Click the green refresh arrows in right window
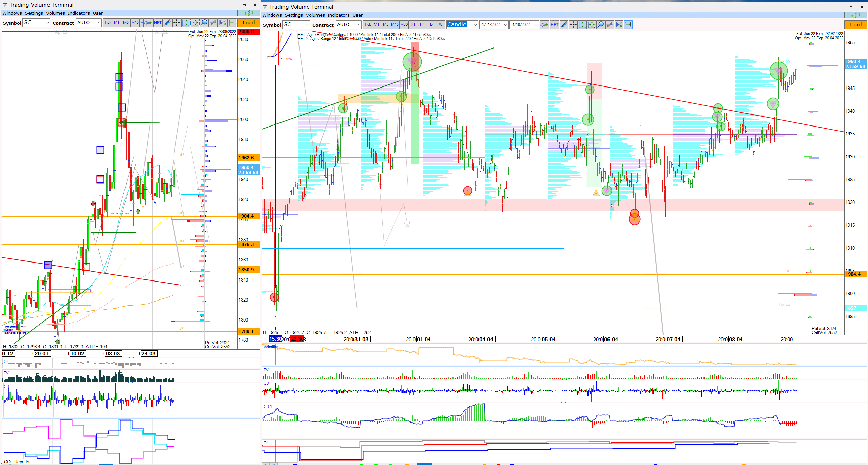Screen dimensions: 868x465 point(855,15)
